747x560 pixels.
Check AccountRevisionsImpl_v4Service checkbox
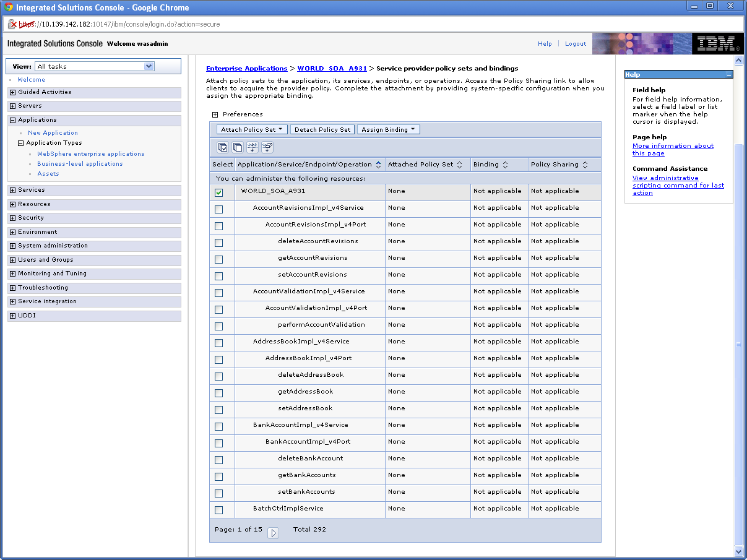point(218,209)
